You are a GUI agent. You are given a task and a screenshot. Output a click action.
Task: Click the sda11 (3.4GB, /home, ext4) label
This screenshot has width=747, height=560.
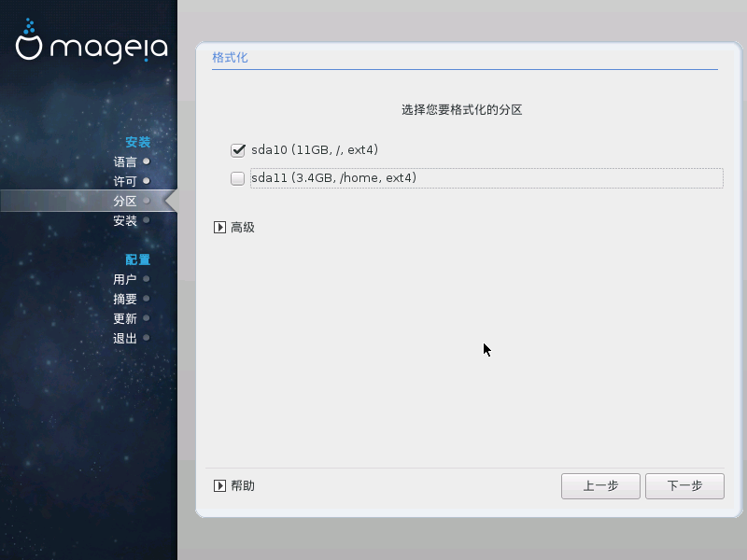tap(333, 178)
